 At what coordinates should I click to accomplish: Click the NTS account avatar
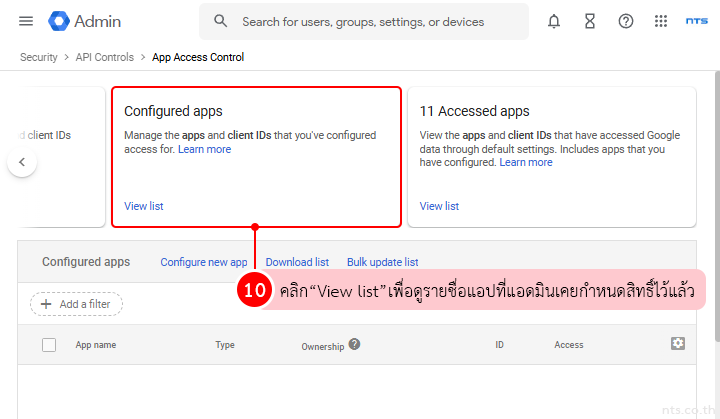(697, 21)
